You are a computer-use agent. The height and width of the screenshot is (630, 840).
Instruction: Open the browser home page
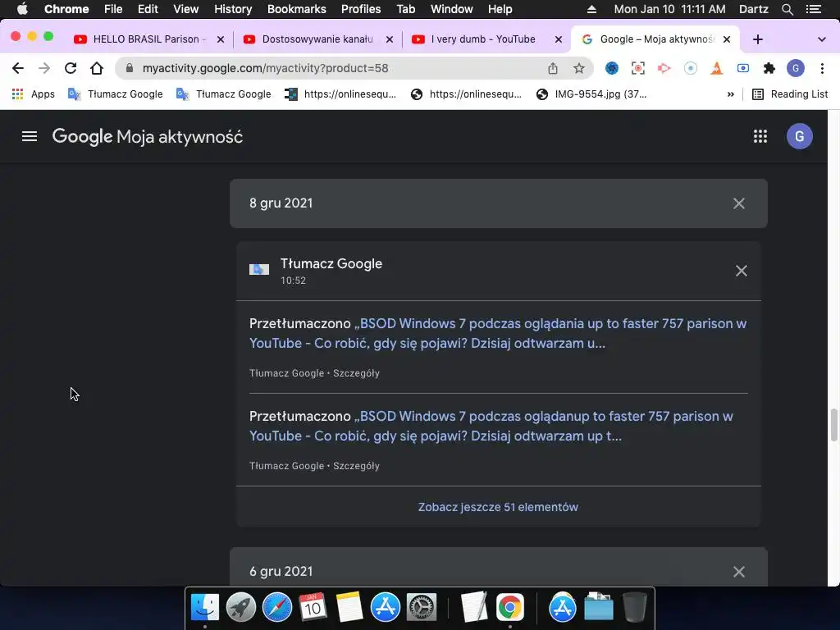click(97, 68)
